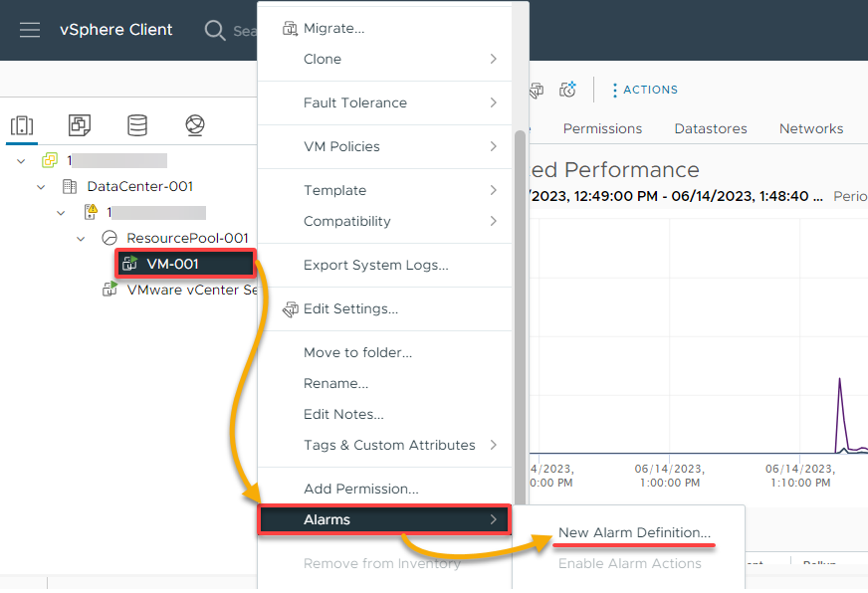This screenshot has height=593, width=868.
Task: Expand the Clone submenu
Action: click(x=493, y=59)
